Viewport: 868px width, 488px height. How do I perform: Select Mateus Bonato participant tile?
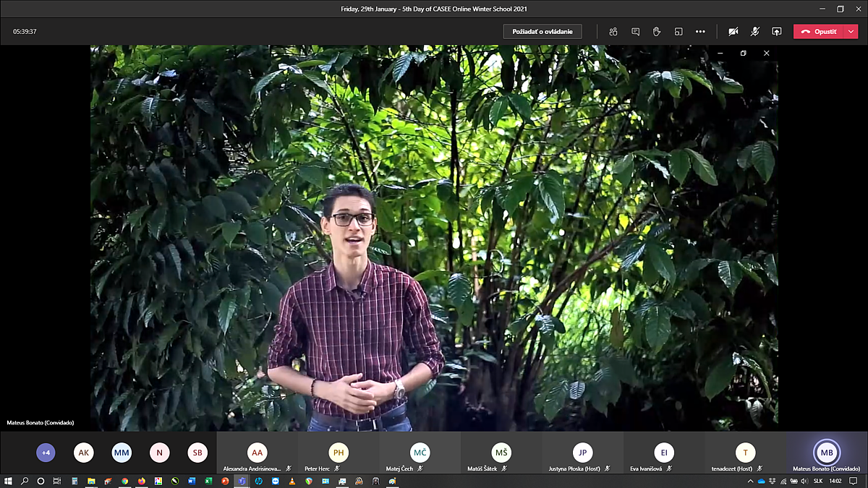tap(826, 453)
